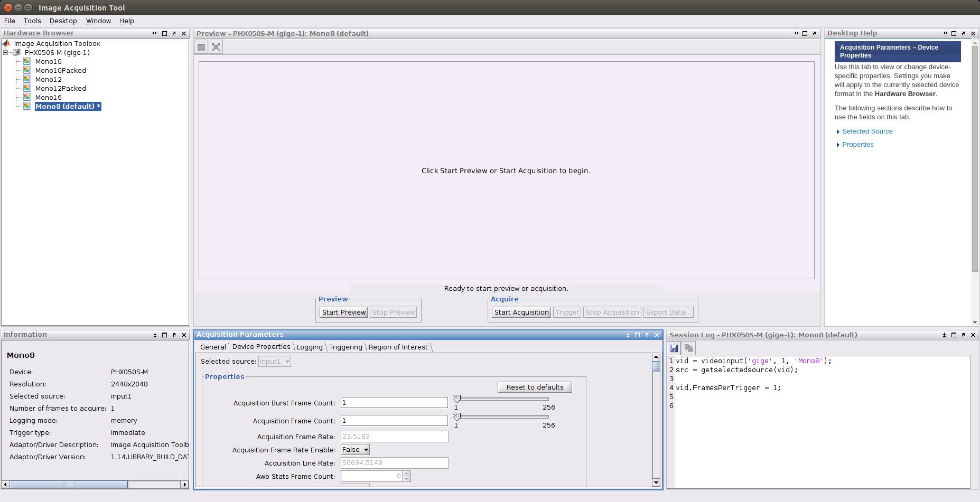Image resolution: width=980 pixels, height=502 pixels.
Task: Select the Mono16 video format icon
Action: tap(26, 97)
